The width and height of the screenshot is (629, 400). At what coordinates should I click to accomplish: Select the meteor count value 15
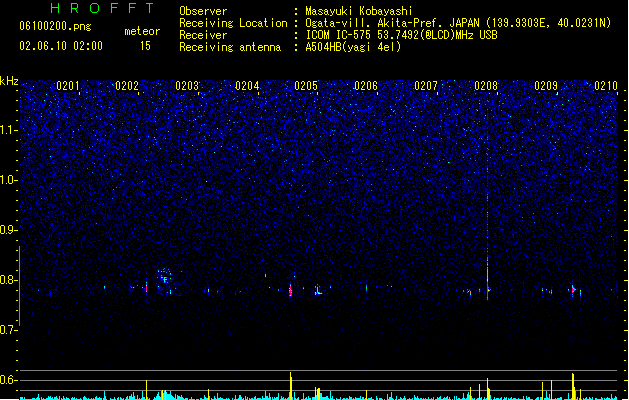tap(145, 46)
